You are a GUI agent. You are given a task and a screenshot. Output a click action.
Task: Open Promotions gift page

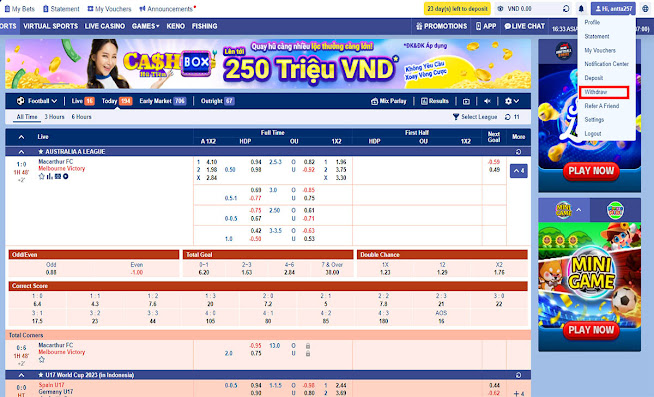coord(441,26)
